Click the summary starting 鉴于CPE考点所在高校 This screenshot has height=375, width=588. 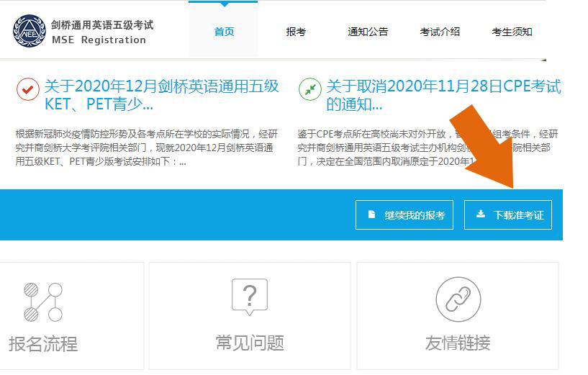click(x=428, y=148)
